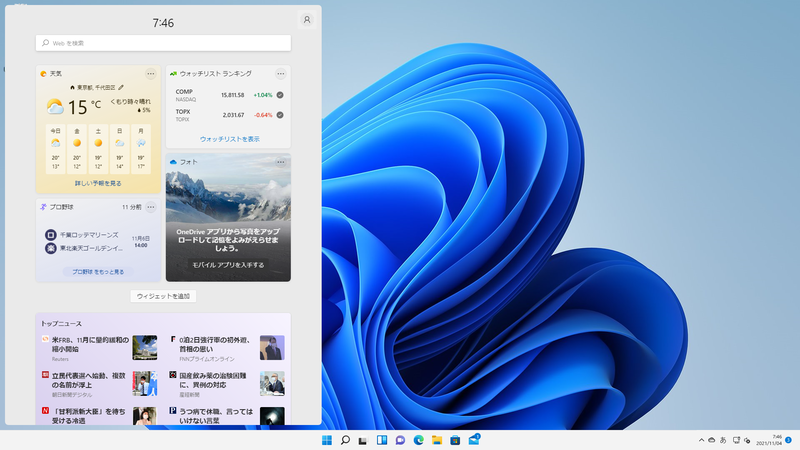Open the うつ病で休職 news headline
Screen dimensions: 800x450
(x=216, y=415)
